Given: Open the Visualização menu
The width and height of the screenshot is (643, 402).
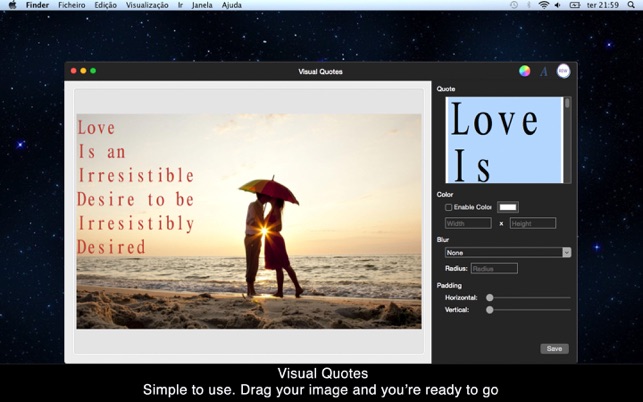Looking at the screenshot, I should 147,5.
